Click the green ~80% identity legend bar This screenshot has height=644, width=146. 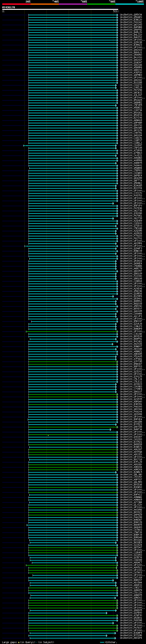coord(101,4)
